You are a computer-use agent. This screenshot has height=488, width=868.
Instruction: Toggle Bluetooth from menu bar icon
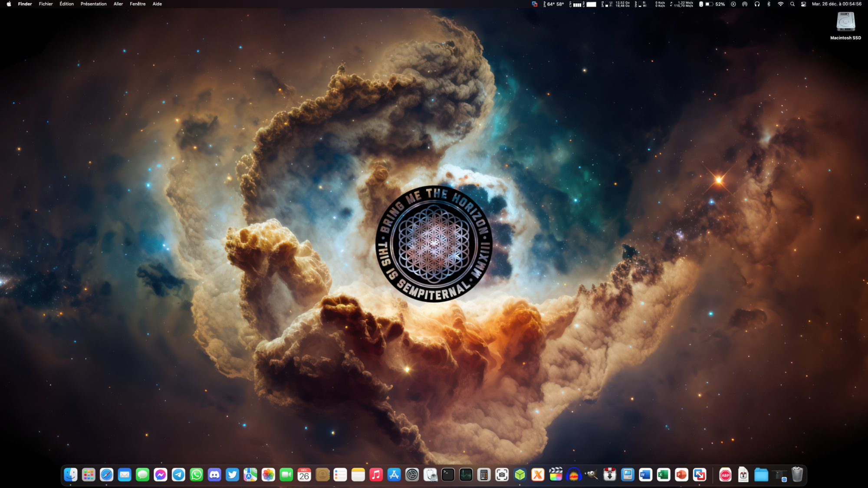tap(769, 4)
